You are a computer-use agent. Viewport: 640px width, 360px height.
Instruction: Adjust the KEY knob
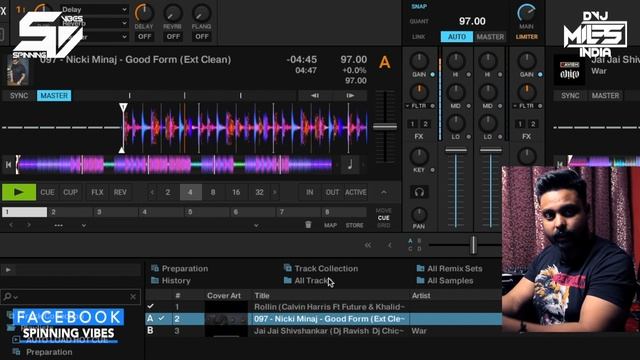coord(419,157)
